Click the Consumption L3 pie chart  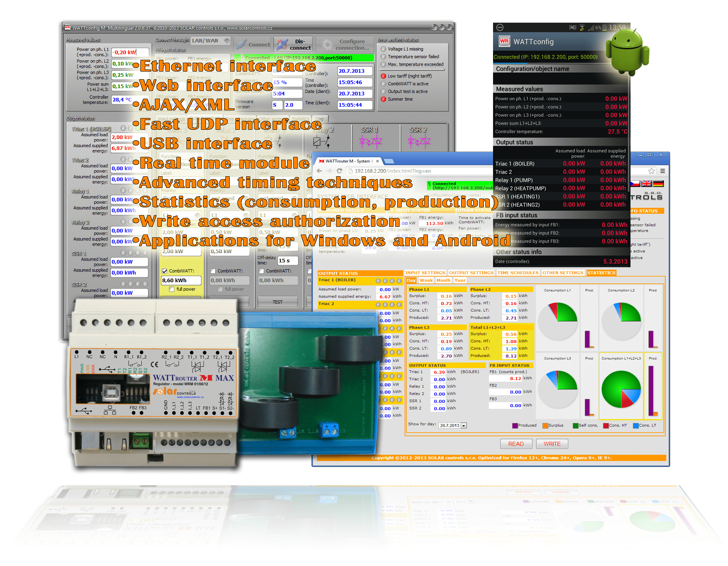click(557, 389)
